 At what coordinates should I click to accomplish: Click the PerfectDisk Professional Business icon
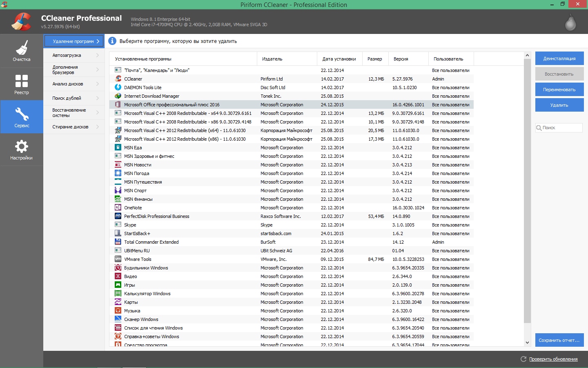tap(118, 216)
